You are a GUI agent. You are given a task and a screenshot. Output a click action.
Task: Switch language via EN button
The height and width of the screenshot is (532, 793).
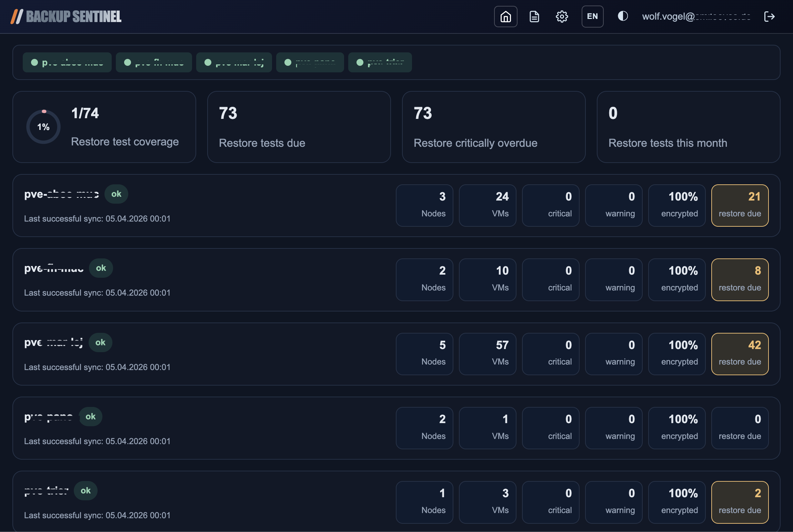pos(592,17)
